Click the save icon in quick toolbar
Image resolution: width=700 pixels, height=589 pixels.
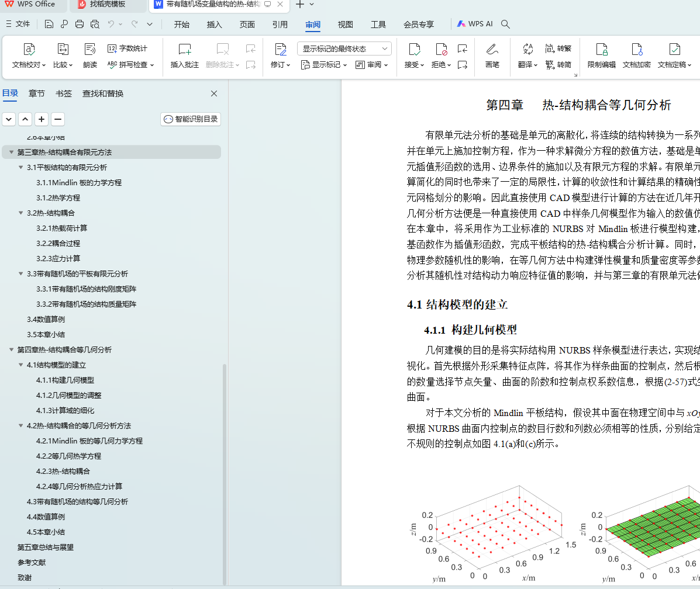tap(49, 24)
